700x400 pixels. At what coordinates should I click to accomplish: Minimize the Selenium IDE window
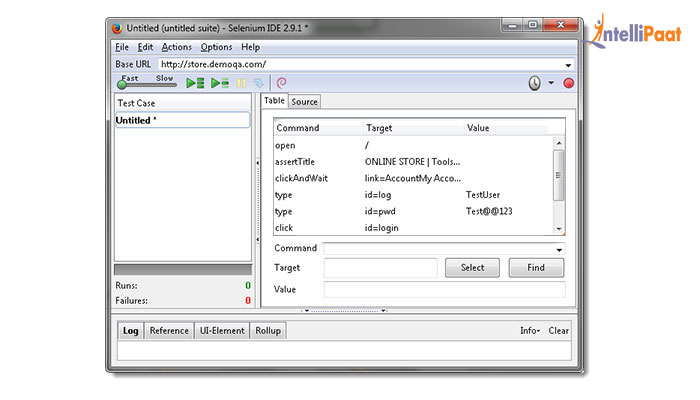tap(512, 25)
